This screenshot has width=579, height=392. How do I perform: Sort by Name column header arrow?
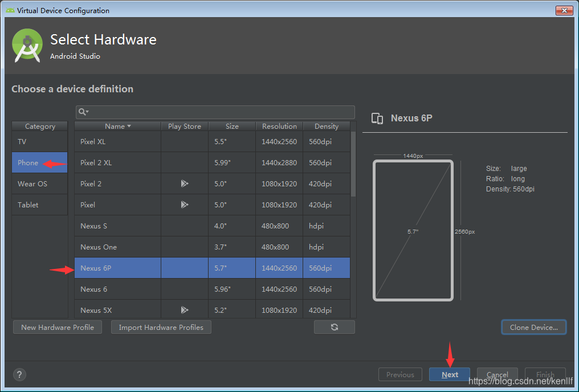[129, 126]
